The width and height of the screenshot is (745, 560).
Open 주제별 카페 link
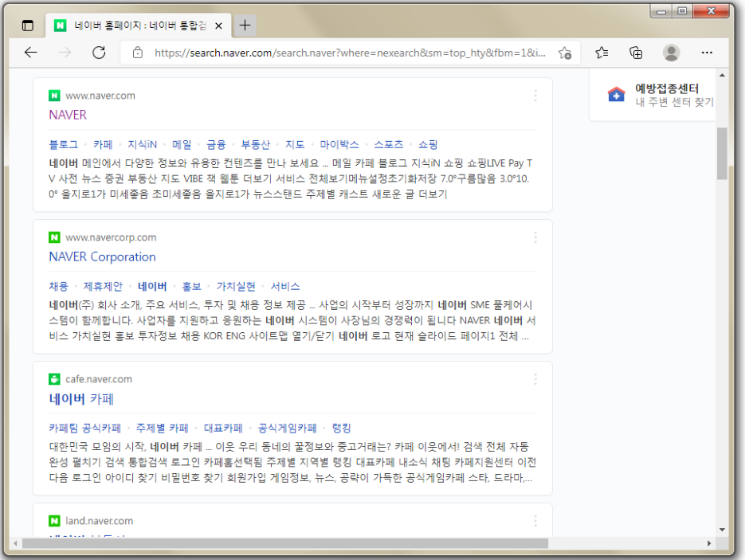pyautogui.click(x=162, y=428)
